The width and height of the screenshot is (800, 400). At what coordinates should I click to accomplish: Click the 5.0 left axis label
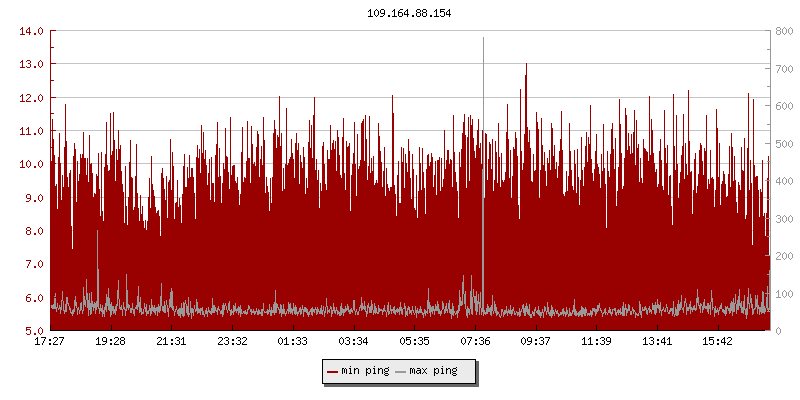(31, 331)
